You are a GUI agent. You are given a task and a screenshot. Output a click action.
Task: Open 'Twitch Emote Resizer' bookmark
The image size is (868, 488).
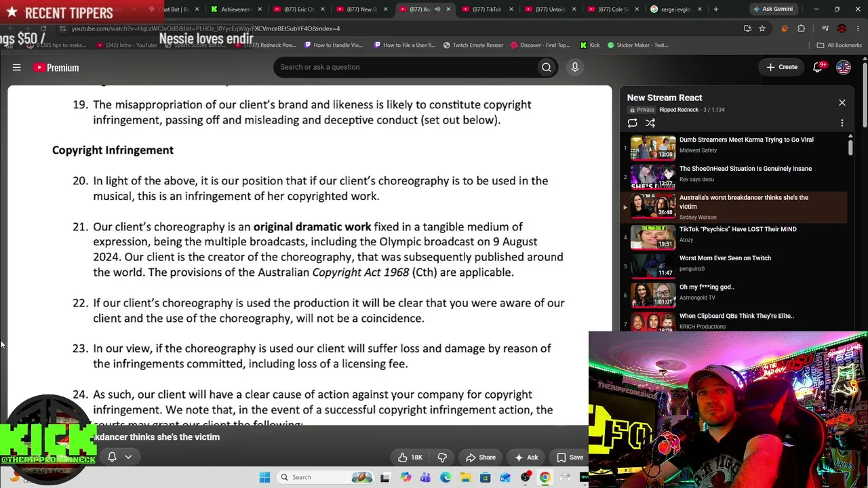pyautogui.click(x=473, y=45)
